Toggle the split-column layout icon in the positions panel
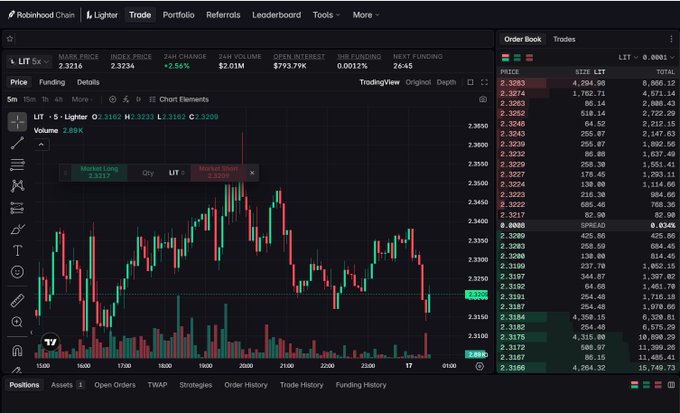The image size is (680, 413). (x=671, y=385)
